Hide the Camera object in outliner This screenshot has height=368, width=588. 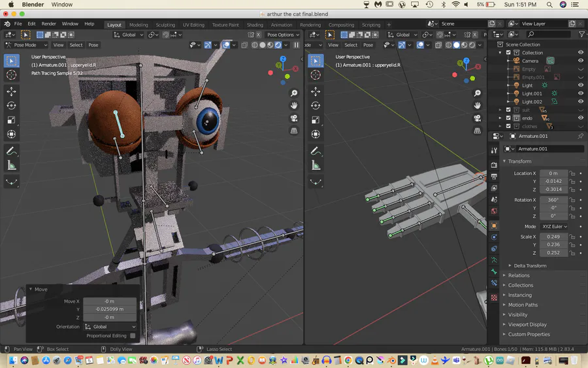[x=580, y=61]
